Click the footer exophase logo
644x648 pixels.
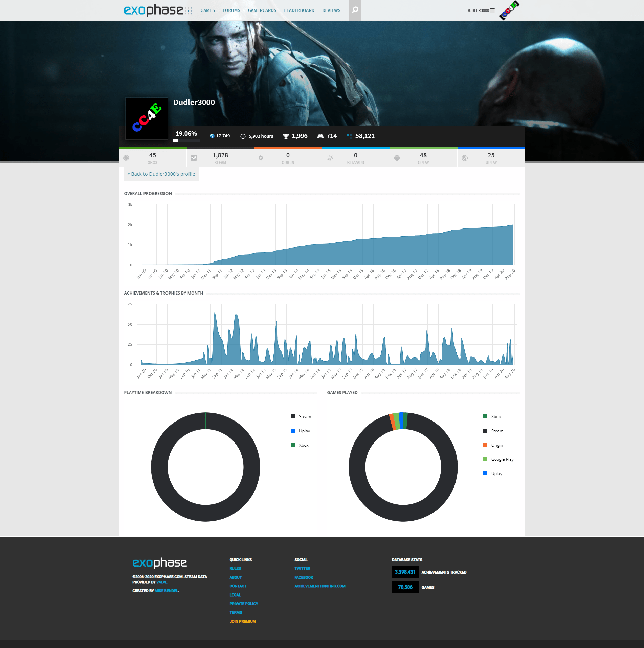pos(160,563)
